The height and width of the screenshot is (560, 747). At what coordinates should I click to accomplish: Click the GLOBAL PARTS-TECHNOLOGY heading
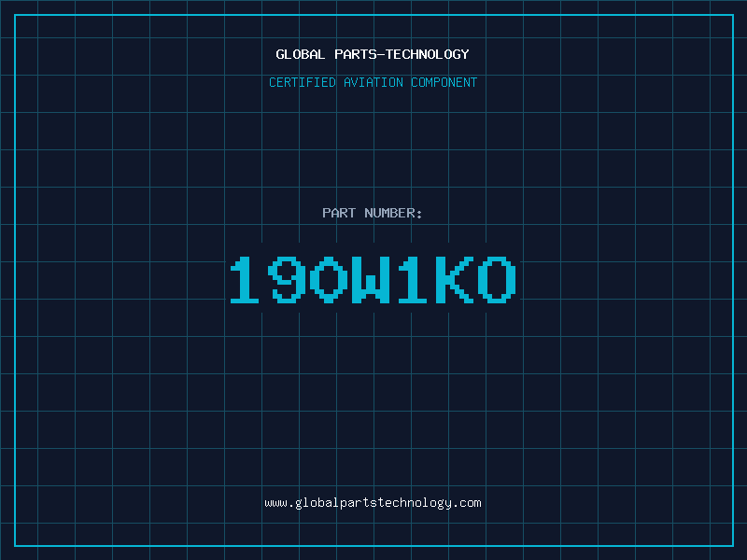click(373, 54)
